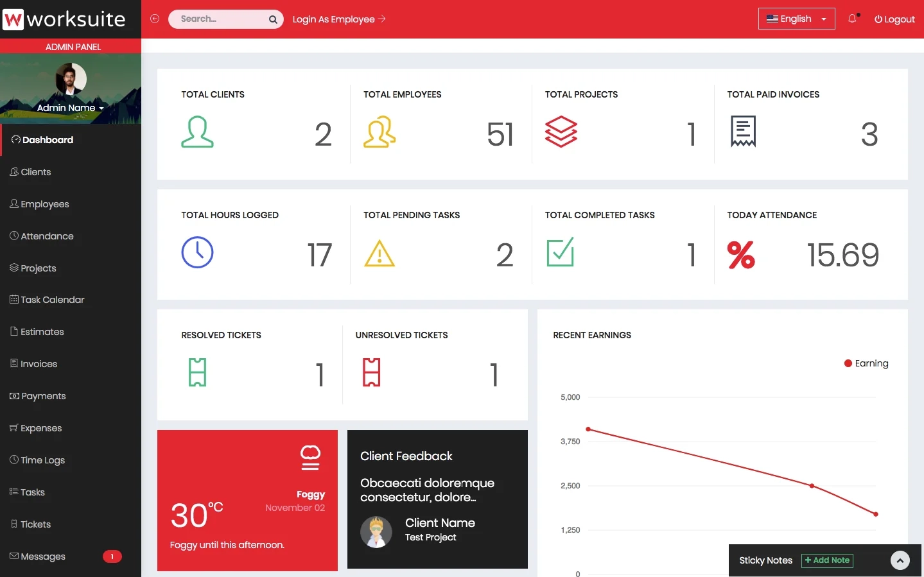Open the Tickets sidebar icon
The image size is (924, 577).
pos(13,524)
